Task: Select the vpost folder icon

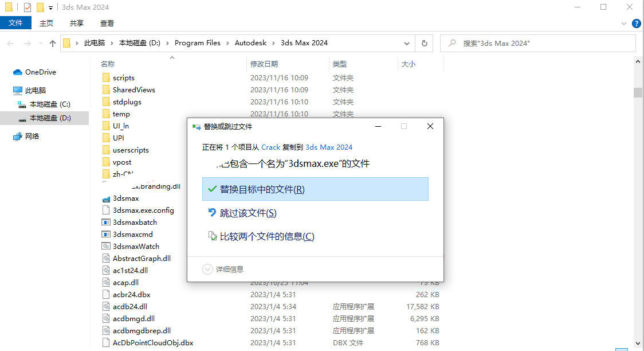Action: [x=106, y=162]
